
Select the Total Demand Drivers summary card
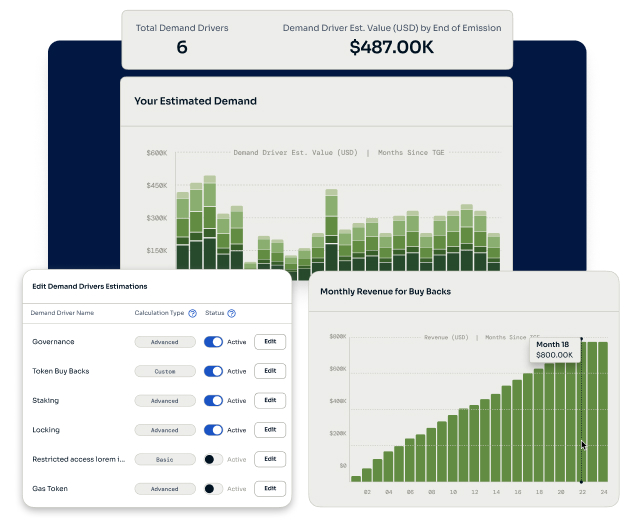tap(181, 38)
